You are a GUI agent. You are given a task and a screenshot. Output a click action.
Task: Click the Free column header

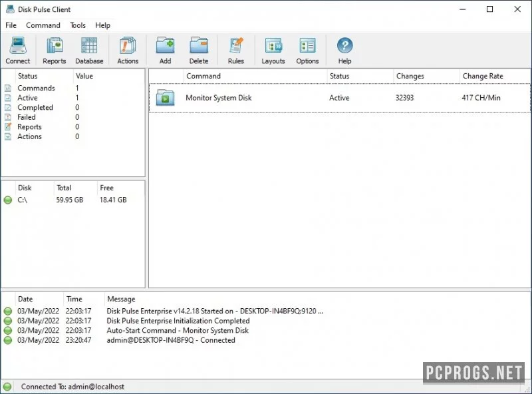121,188
